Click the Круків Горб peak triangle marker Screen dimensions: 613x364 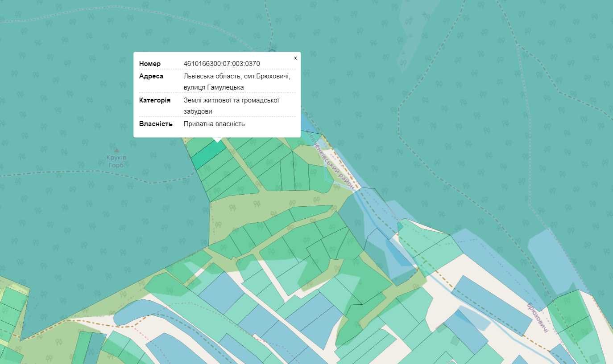click(x=116, y=150)
